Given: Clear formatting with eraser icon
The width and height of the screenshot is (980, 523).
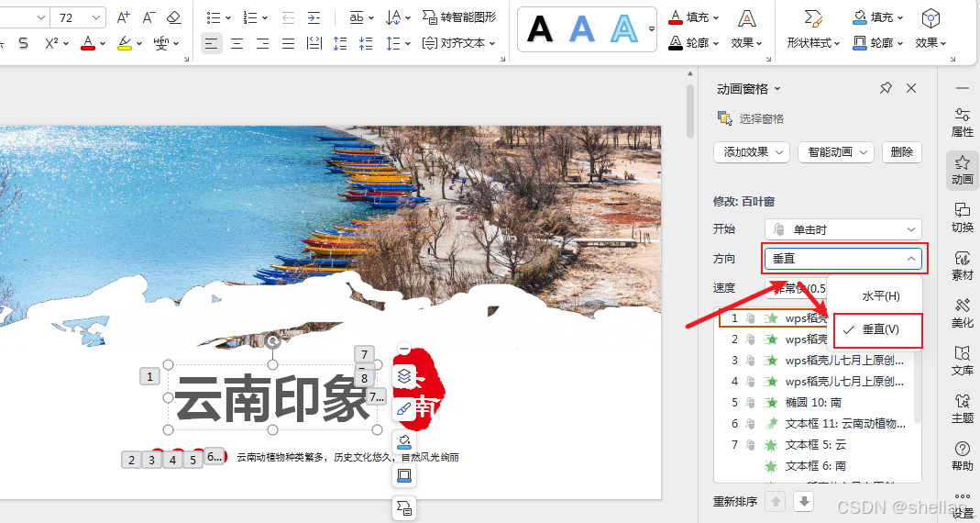Looking at the screenshot, I should pos(174,17).
